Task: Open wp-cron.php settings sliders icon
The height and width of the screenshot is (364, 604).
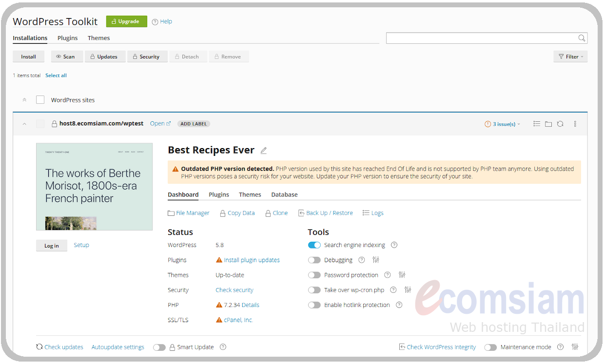Action: 408,290
